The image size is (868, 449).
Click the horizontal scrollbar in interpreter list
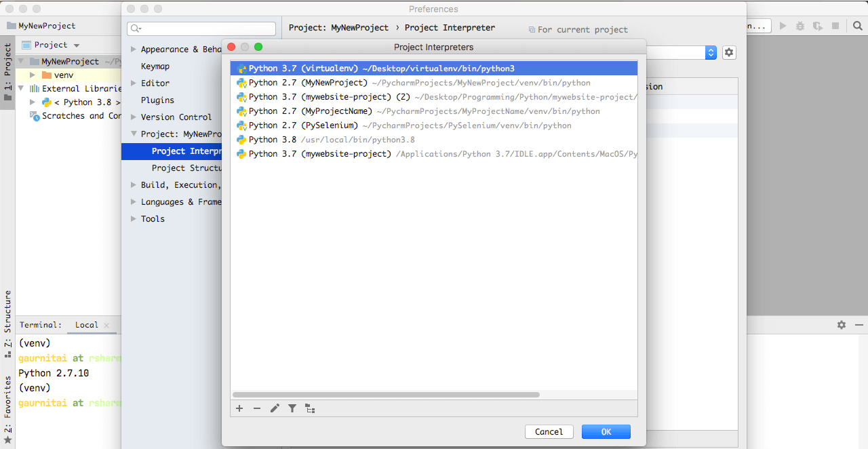click(x=386, y=394)
